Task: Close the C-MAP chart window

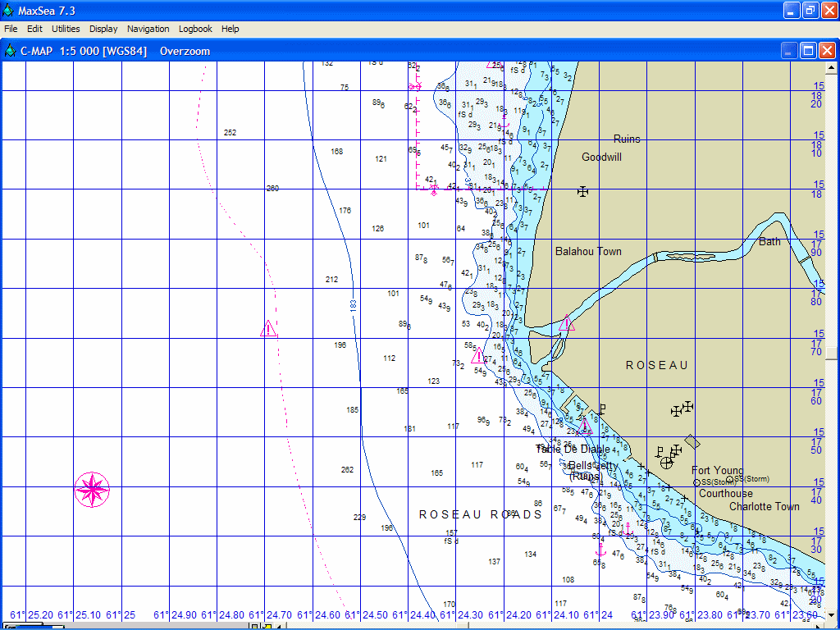Action: tap(827, 51)
